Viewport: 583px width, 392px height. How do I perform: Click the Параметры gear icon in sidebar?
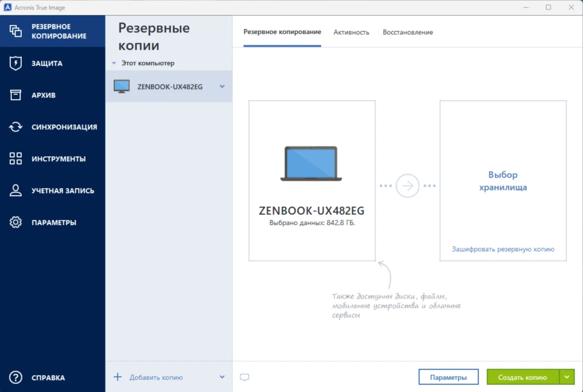[15, 222]
